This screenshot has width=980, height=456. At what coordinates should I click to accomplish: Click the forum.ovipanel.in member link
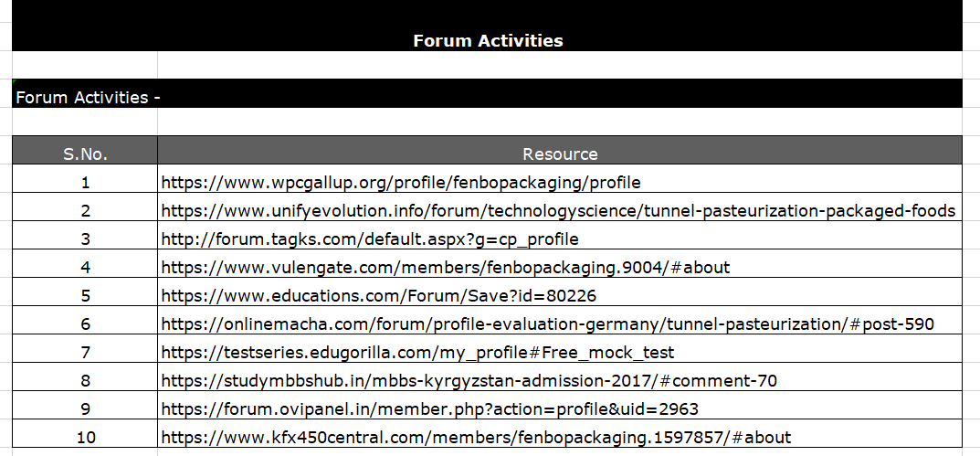(430, 409)
